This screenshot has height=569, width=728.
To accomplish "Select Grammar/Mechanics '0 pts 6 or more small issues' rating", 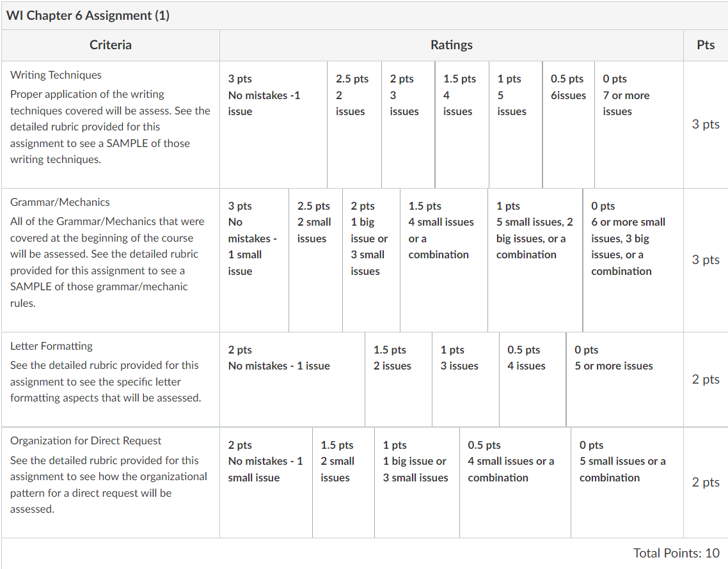I will coord(633,260).
